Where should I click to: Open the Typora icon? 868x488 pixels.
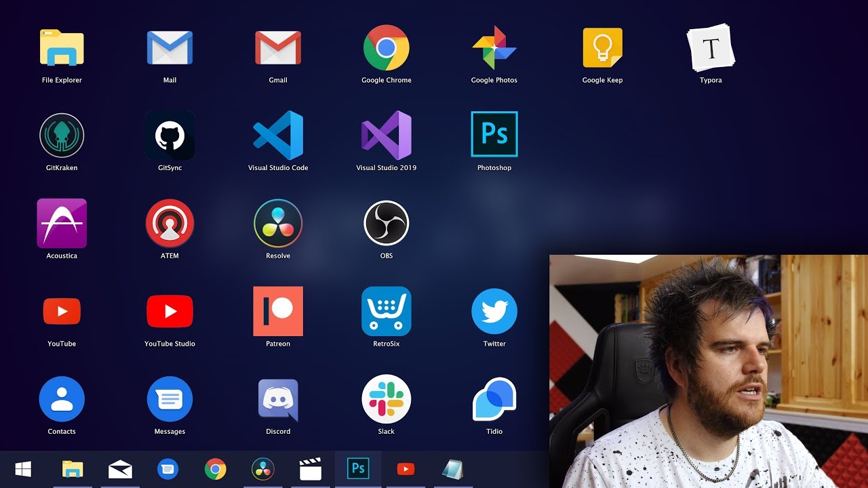tap(711, 47)
